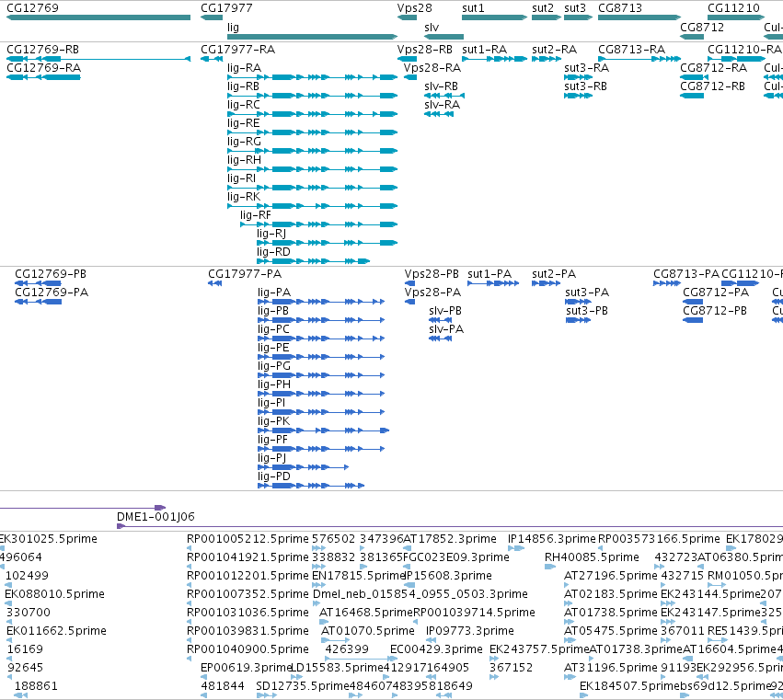Click transcript slv-RB label
Viewport: 783px width, 700px height.
click(441, 86)
